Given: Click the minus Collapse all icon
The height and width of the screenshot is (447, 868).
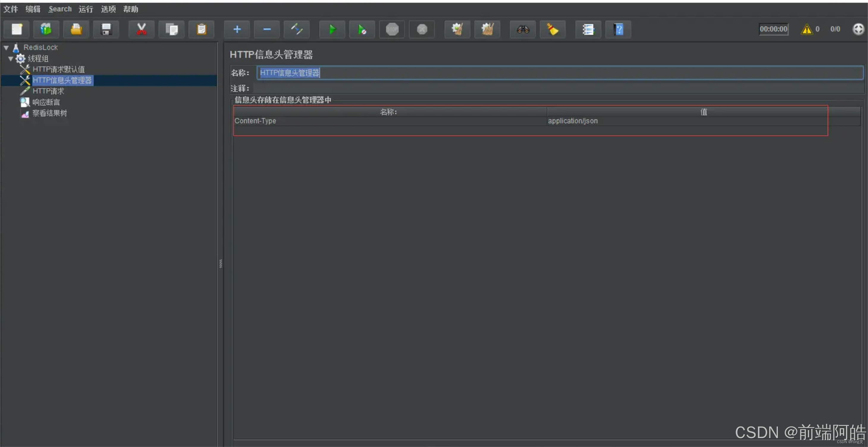Looking at the screenshot, I should (x=267, y=30).
